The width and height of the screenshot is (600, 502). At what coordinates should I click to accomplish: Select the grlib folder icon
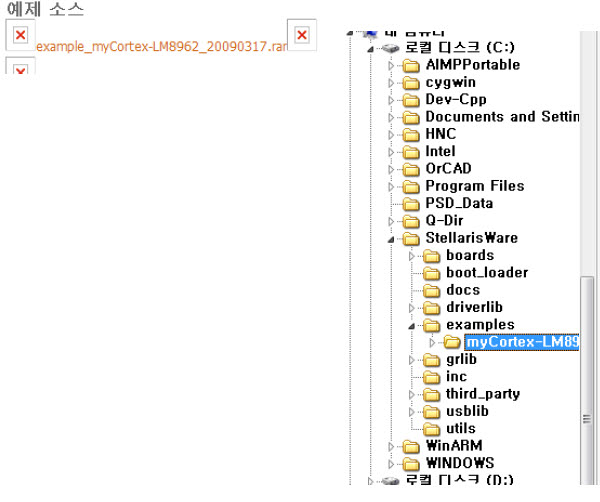tap(432, 360)
